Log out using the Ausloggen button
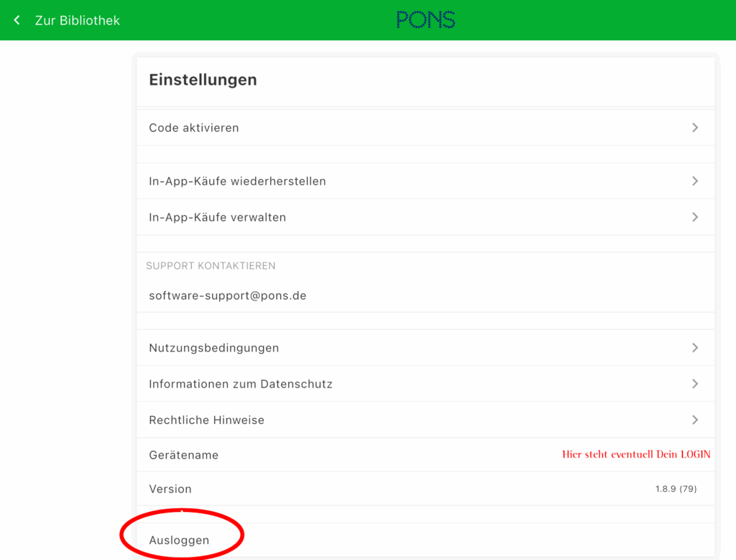Screen dimensions: 736x560 click(179, 540)
